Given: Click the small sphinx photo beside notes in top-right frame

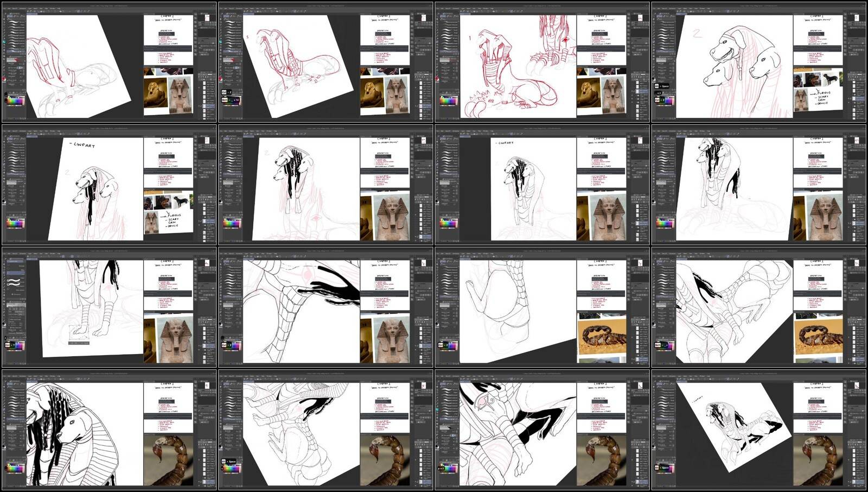Looking at the screenshot, I should click(800, 100).
